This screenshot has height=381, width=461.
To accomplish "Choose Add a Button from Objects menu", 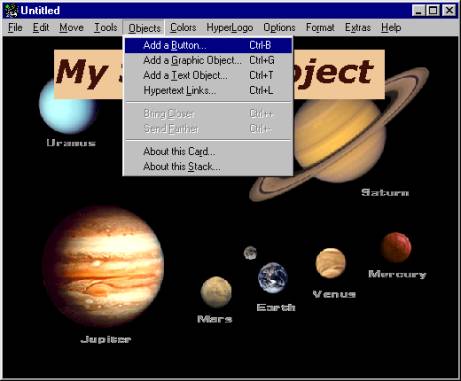I will click(x=208, y=45).
